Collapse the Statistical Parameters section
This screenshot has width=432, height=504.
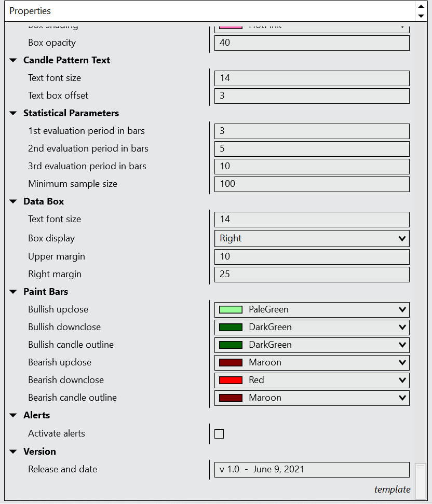tap(14, 113)
